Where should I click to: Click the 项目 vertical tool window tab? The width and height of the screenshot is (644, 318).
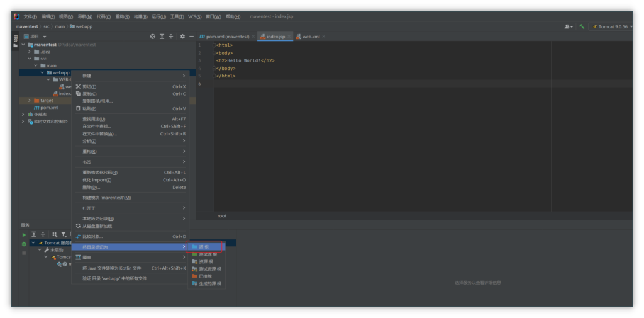point(16,41)
